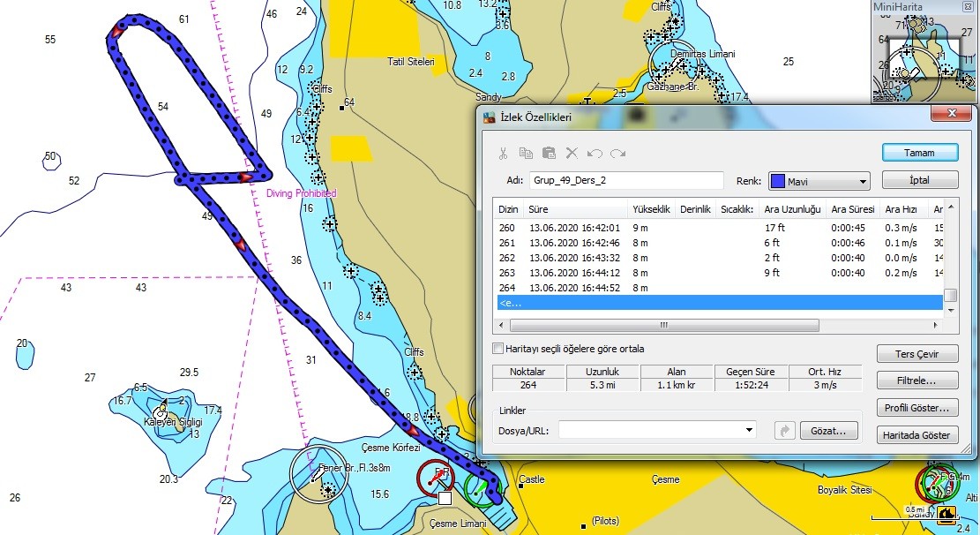
Task: Select row with time 16:42:46
Action: click(x=719, y=243)
